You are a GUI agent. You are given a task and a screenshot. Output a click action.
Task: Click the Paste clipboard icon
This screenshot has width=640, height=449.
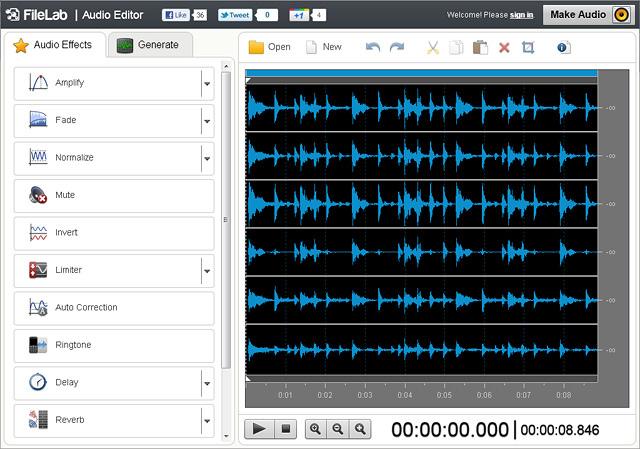(480, 47)
